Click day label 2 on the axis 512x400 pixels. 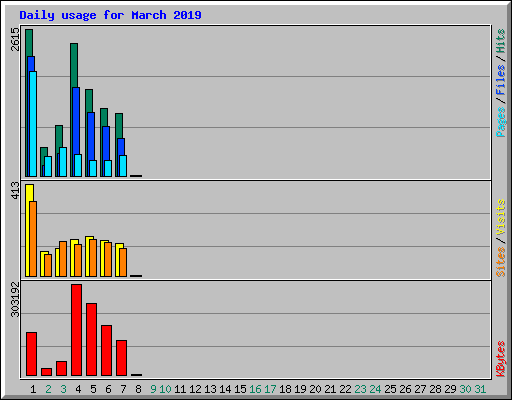point(48,389)
